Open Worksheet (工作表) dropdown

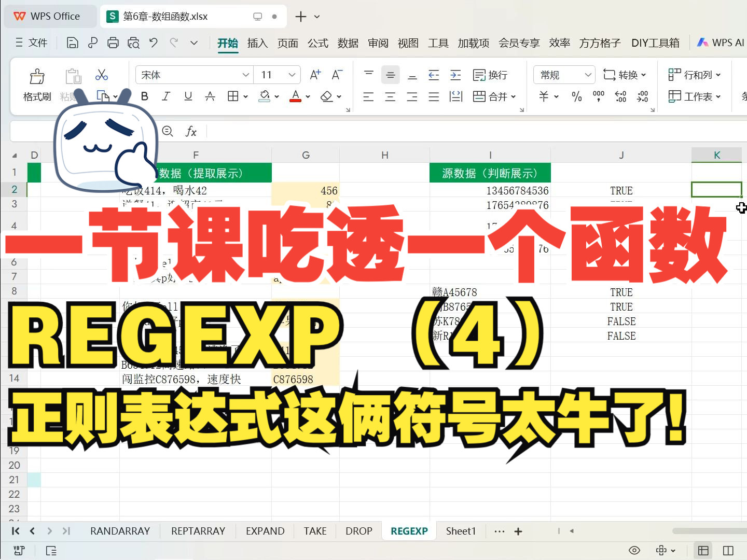point(695,96)
